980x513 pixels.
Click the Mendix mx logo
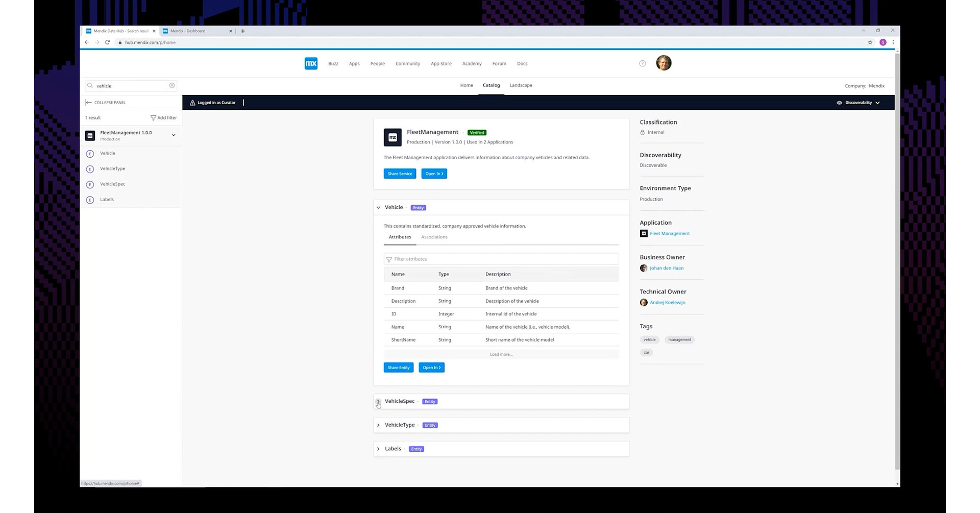coord(310,63)
